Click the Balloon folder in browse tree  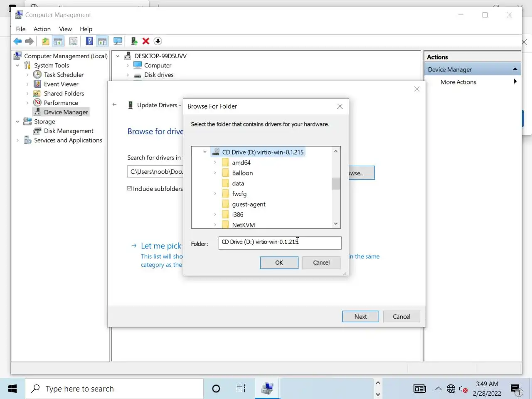point(242,173)
